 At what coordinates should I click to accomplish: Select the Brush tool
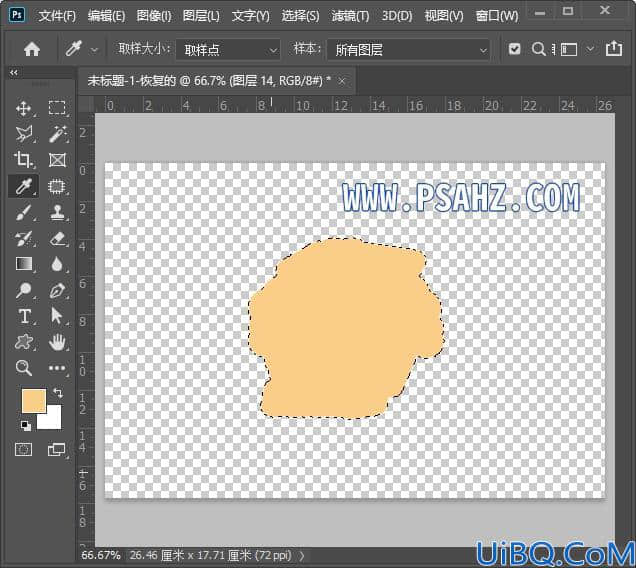point(24,212)
